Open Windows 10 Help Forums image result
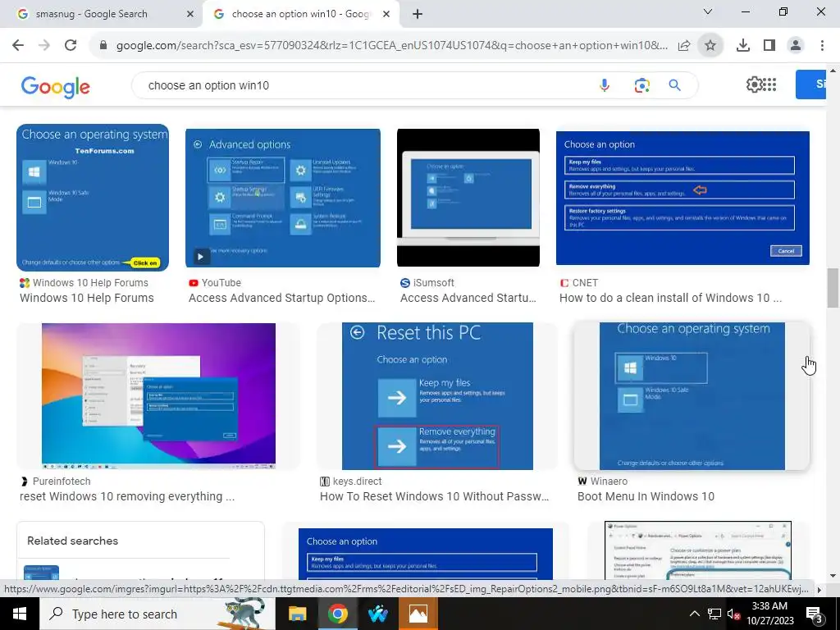Image resolution: width=840 pixels, height=630 pixels. (93, 198)
